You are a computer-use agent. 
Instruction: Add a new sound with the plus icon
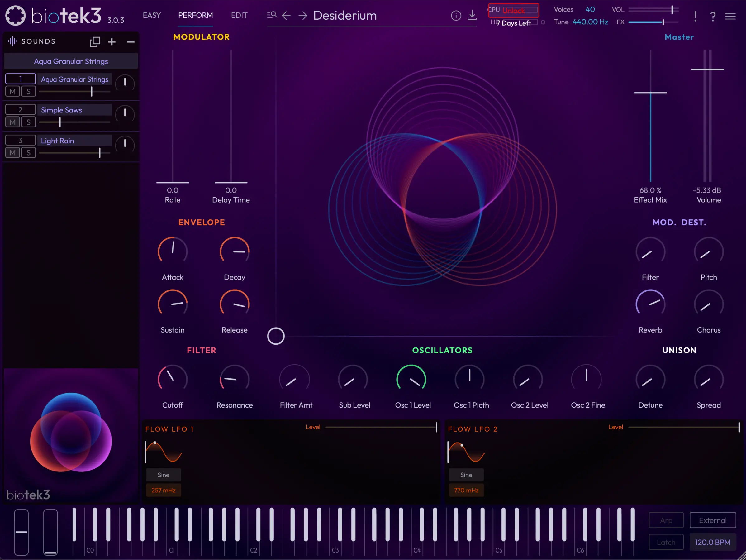112,41
